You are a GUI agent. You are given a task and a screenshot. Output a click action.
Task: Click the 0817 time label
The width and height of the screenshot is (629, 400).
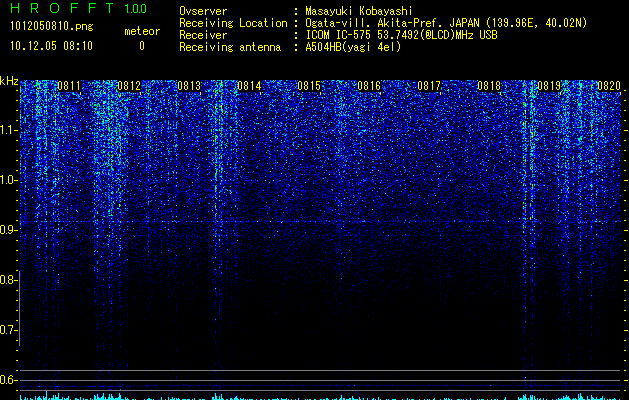point(429,86)
